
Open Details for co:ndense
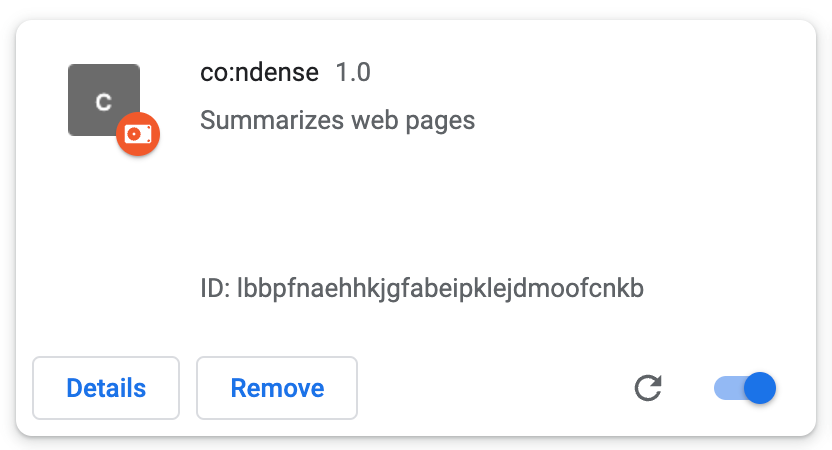pos(106,388)
